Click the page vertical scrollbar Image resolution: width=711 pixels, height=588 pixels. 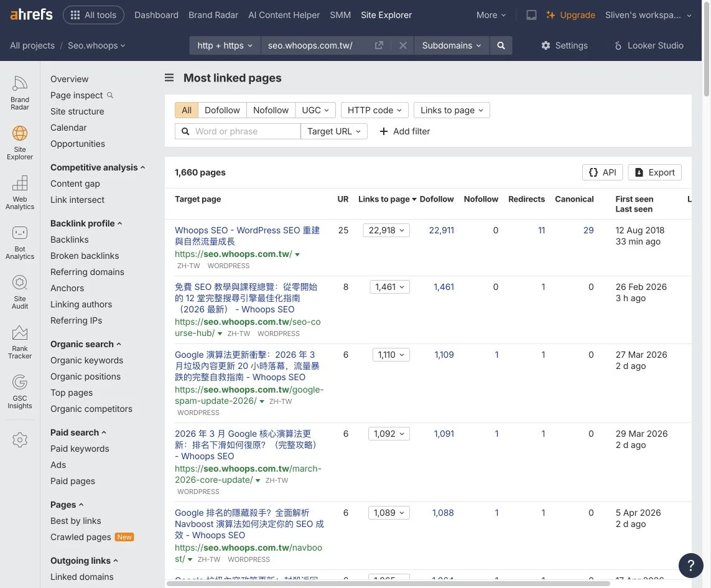click(707, 50)
